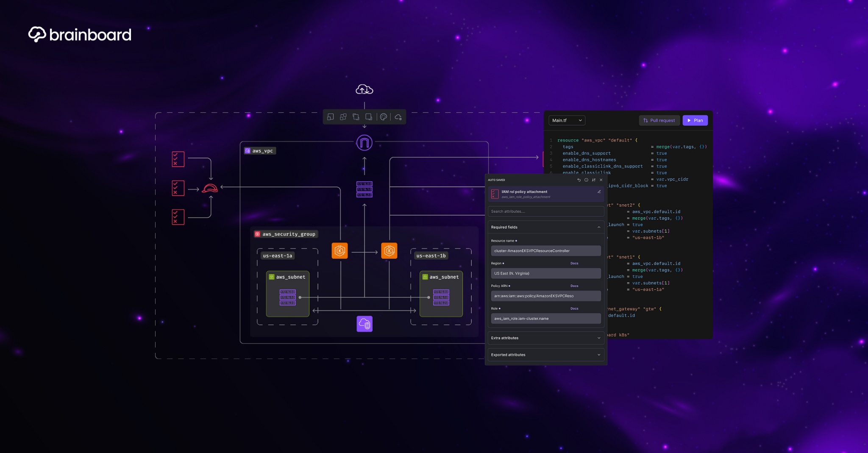The height and width of the screenshot is (453, 868).
Task: Click the color palette icon in canvas toolbar
Action: [384, 117]
